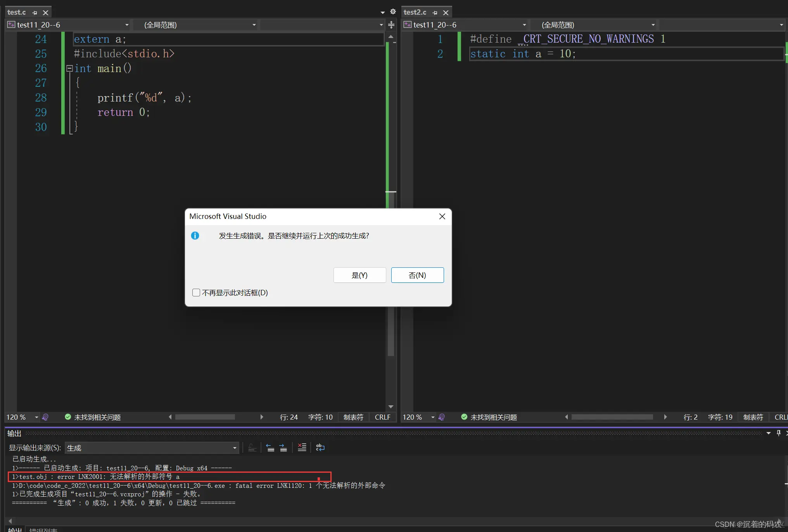This screenshot has height=532, width=788.
Task: Go to previous message in output
Action: point(270,448)
